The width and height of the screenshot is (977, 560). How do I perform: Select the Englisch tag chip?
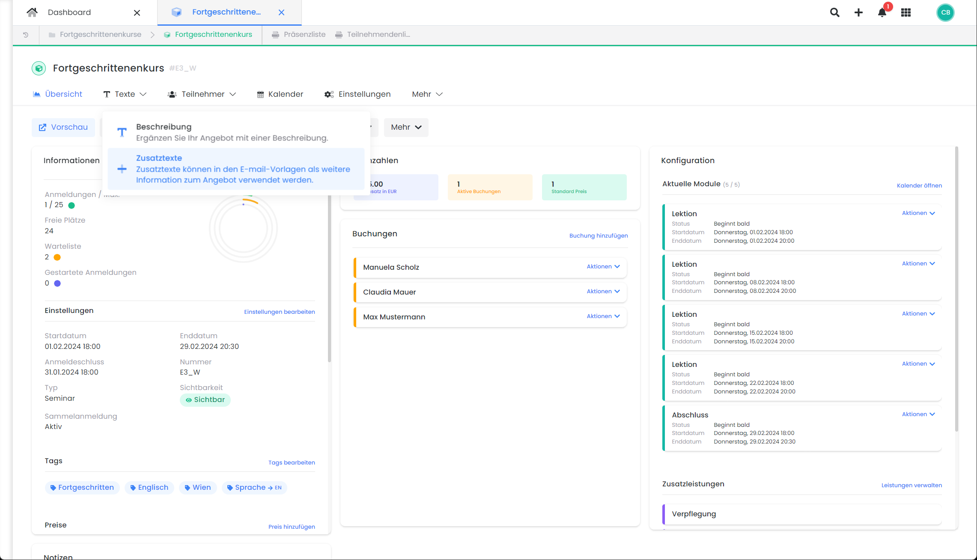point(149,487)
